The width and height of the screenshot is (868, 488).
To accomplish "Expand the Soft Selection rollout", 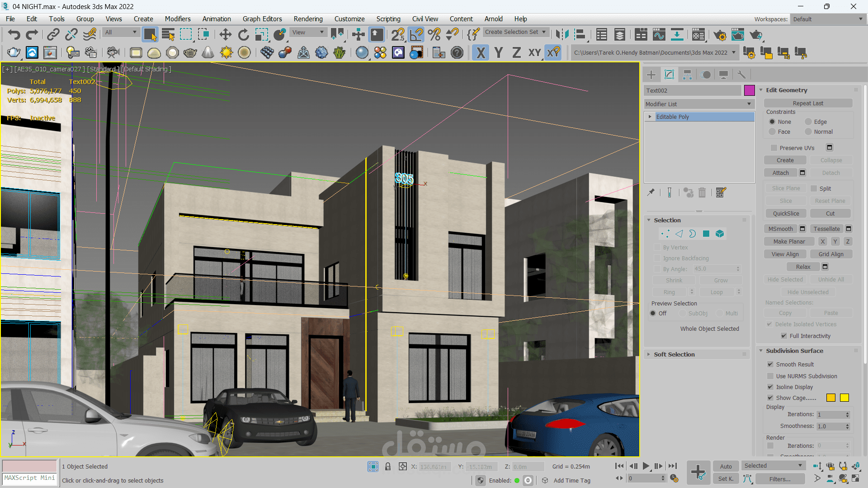I will [674, 354].
